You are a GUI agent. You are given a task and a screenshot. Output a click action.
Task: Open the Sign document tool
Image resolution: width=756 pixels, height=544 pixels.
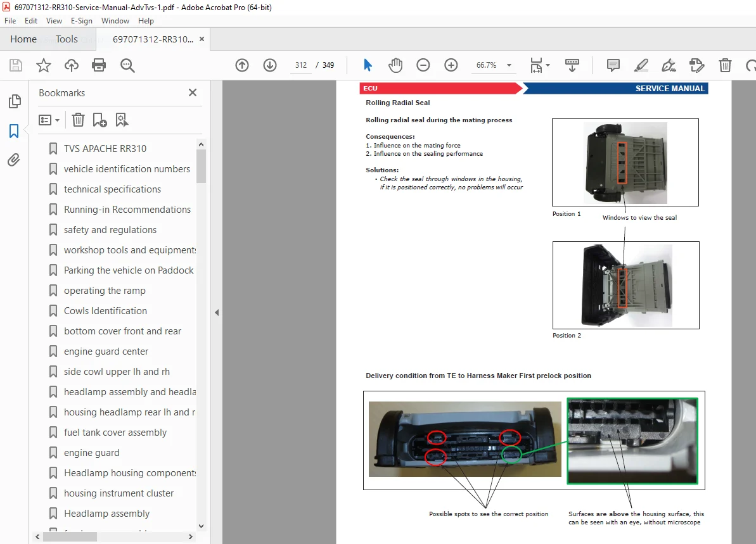(669, 65)
